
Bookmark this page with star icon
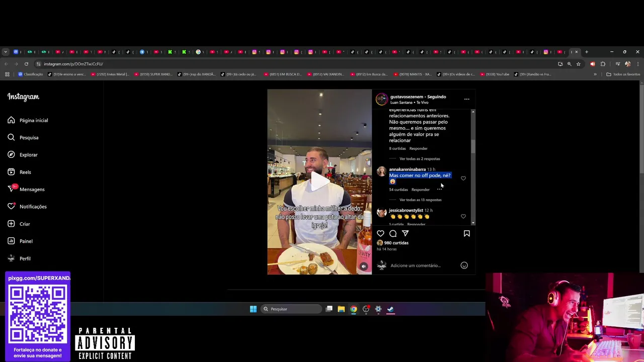579,64
